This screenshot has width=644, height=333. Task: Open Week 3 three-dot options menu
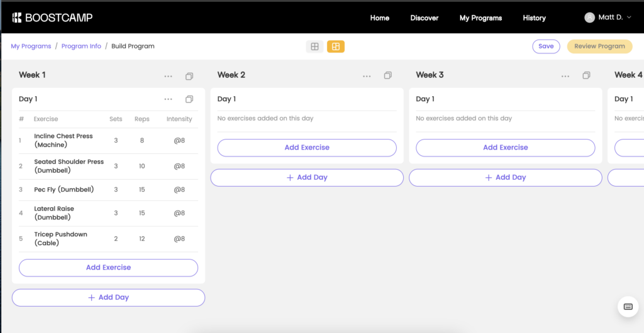pyautogui.click(x=565, y=76)
